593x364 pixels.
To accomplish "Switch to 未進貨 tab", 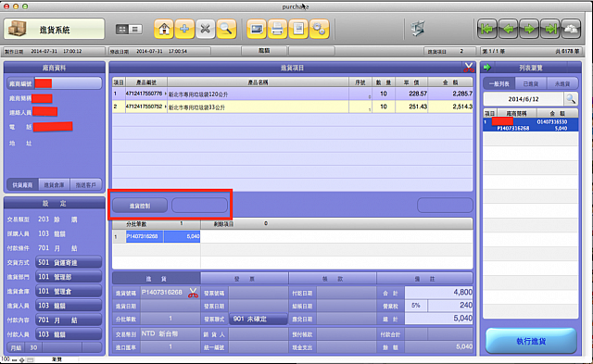I will point(562,83).
